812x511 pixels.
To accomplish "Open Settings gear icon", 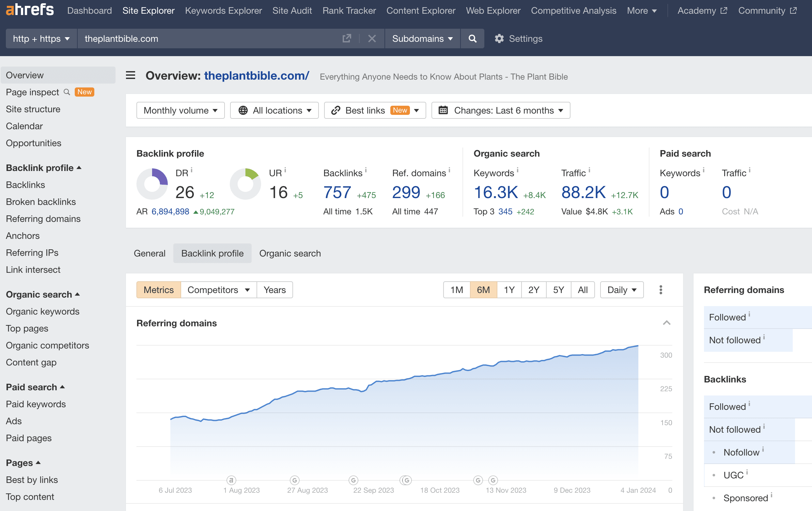I will pyautogui.click(x=499, y=39).
